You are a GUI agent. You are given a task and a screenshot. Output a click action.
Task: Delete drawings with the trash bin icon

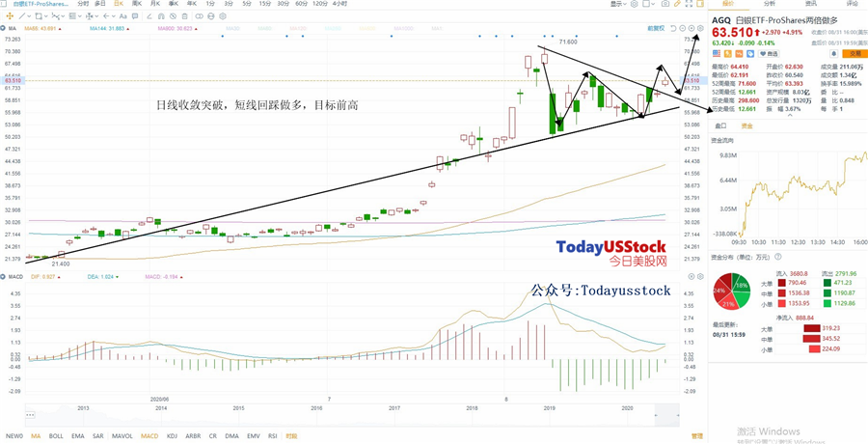tap(184, 16)
